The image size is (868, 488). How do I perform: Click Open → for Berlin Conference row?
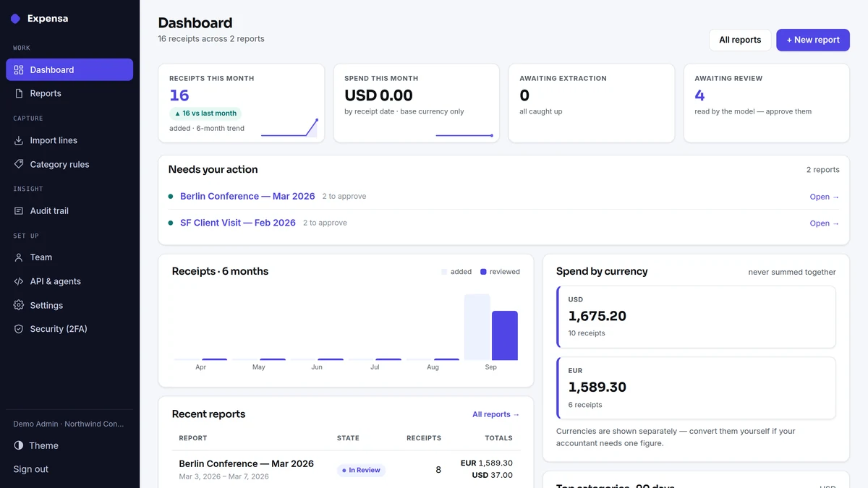click(825, 197)
